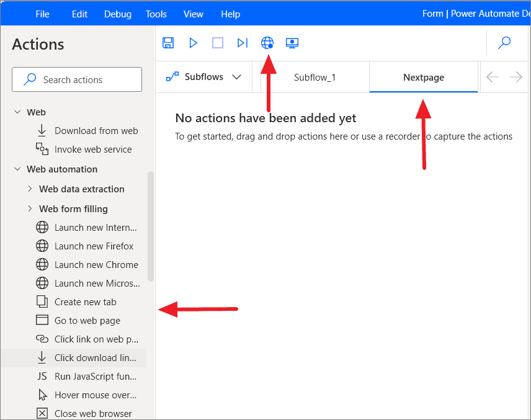This screenshot has width=531, height=420.
Task: Select the Run next action icon
Action: point(243,43)
